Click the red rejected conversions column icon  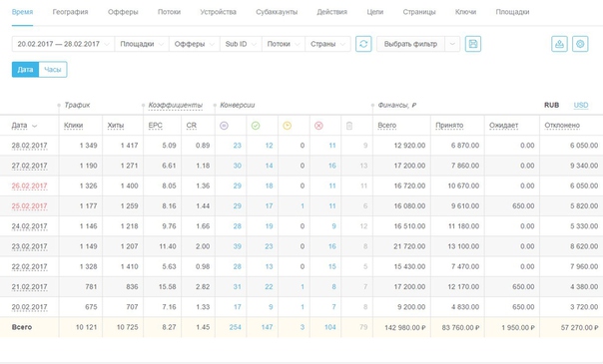click(318, 126)
